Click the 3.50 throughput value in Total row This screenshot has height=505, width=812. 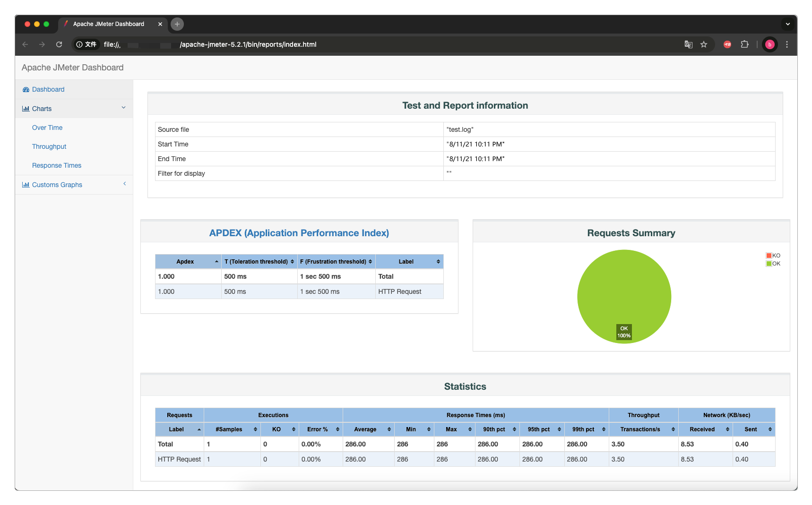[618, 444]
